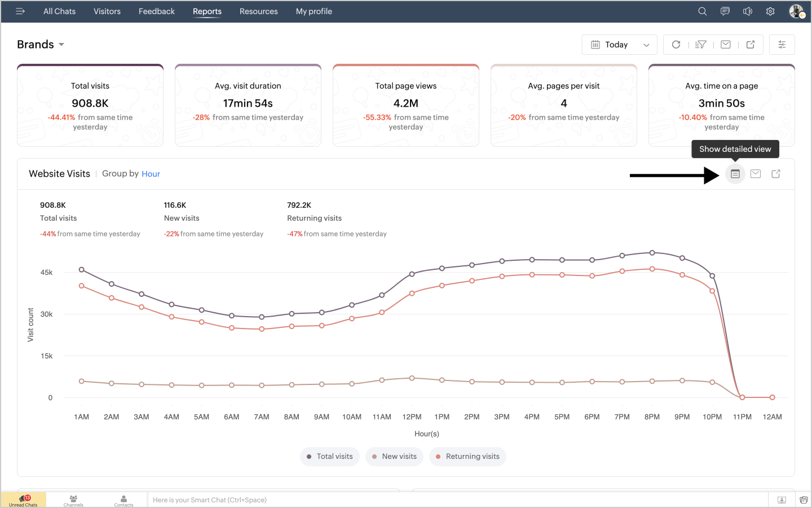Image resolution: width=812 pixels, height=508 pixels.
Task: Open the customize sliders icon button
Action: 782,45
